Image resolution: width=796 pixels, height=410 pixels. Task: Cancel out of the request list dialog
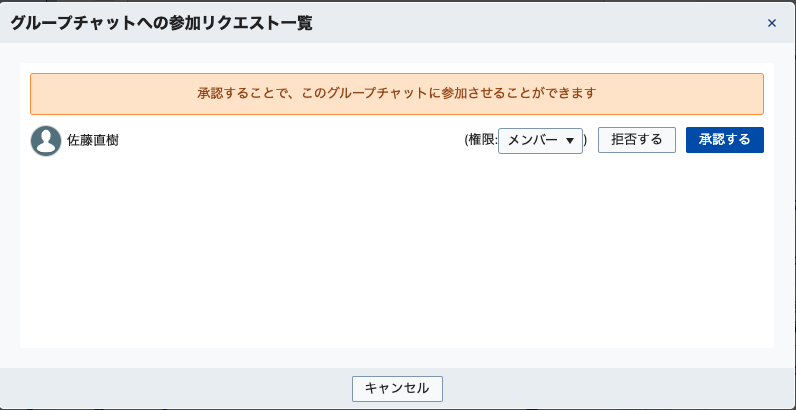(397, 388)
